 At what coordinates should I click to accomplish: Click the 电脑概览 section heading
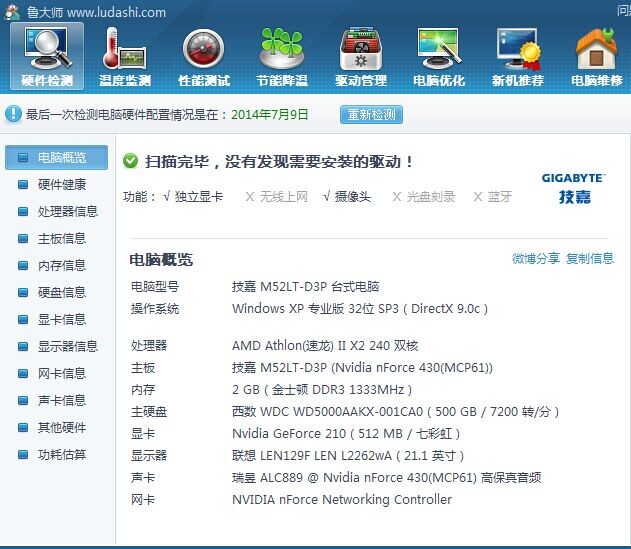pos(161,260)
